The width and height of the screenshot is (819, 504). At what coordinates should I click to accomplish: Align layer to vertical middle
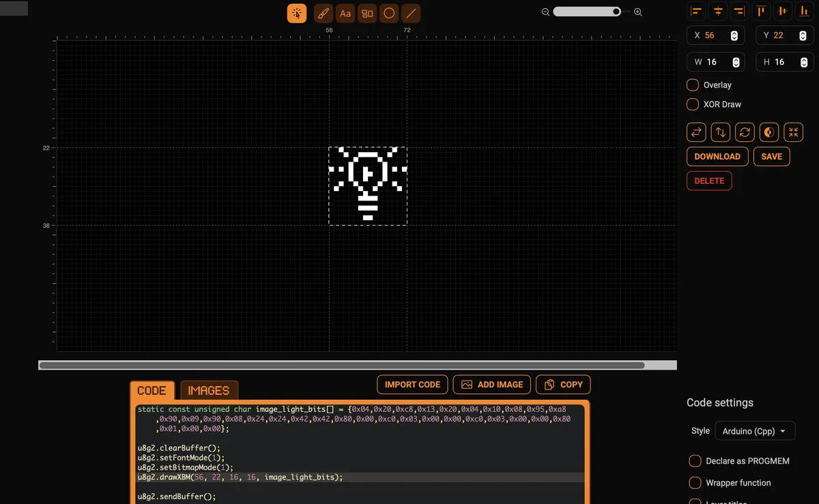tap(783, 11)
